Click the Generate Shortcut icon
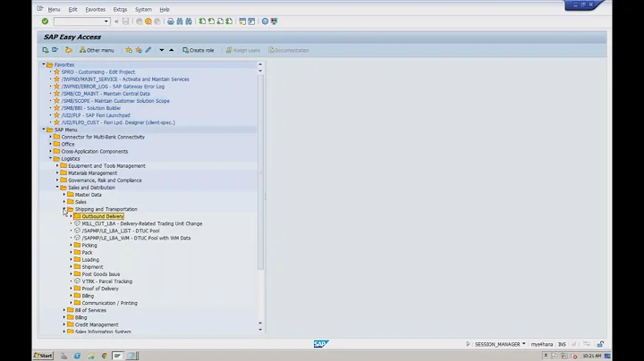The height and width of the screenshot is (361, 644). pyautogui.click(x=251, y=21)
